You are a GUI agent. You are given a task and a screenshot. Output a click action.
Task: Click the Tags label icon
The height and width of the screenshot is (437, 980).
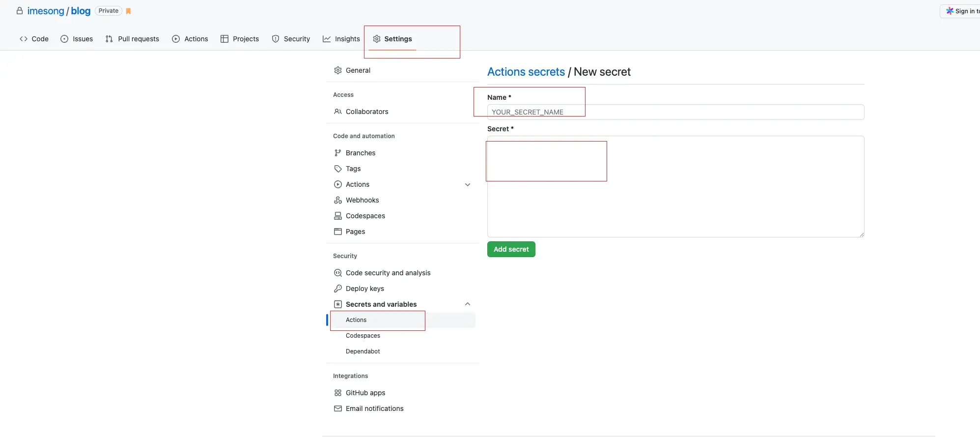click(338, 169)
